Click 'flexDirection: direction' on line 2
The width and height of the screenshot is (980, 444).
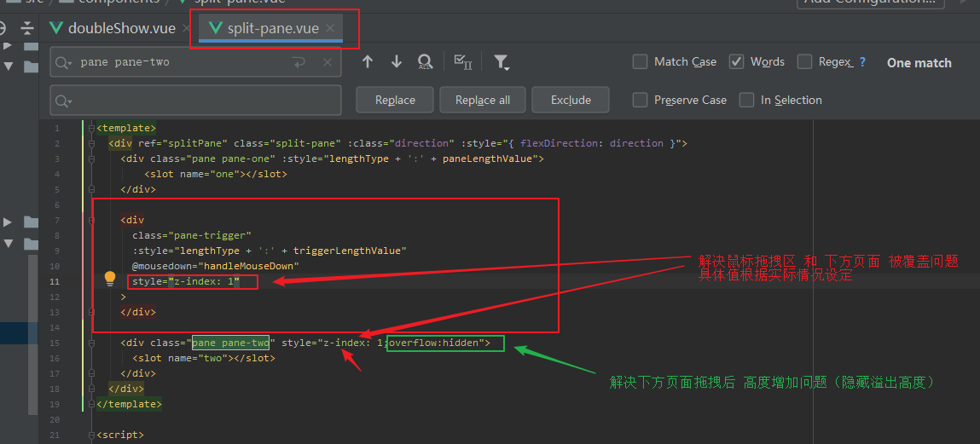point(592,144)
